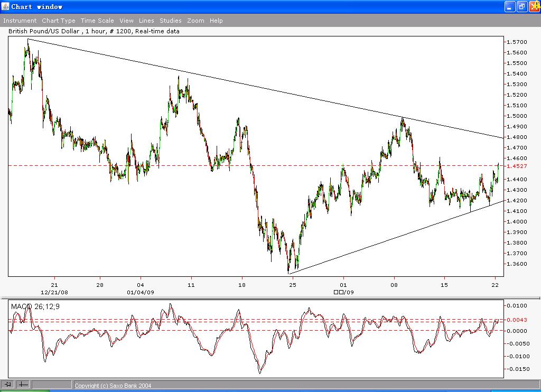This screenshot has height=392, width=541.
Task: Click the 1.4527 current price label
Action: point(517,166)
